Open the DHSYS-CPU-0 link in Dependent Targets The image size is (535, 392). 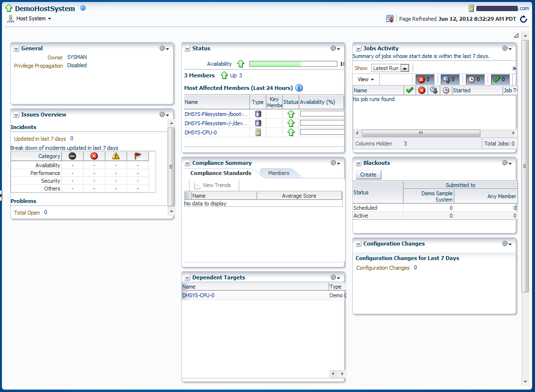198,295
